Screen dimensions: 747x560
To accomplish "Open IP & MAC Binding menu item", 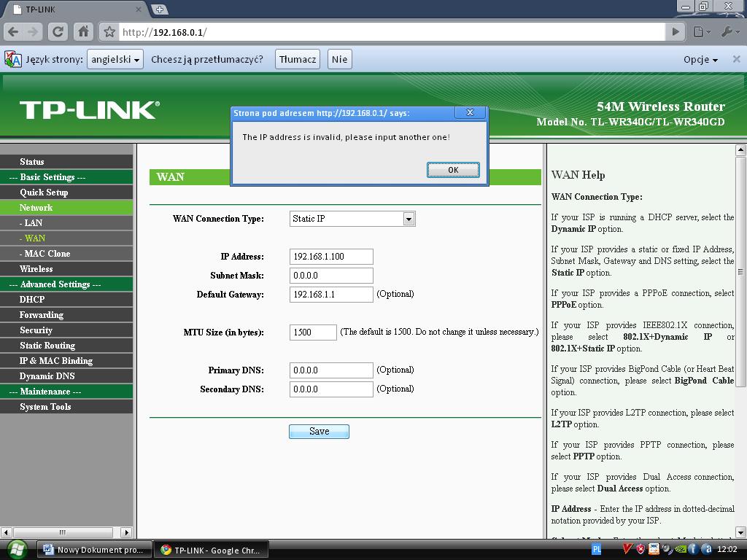I will click(66, 360).
